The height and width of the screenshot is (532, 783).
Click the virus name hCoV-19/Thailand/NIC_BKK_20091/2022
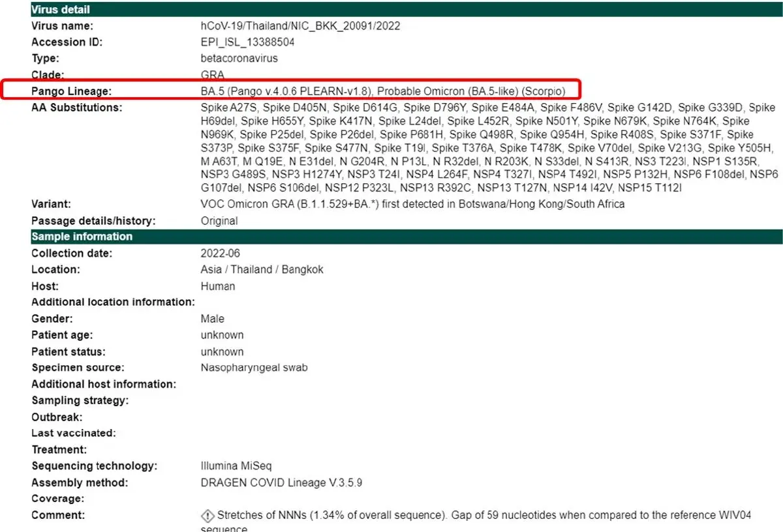[x=300, y=26]
